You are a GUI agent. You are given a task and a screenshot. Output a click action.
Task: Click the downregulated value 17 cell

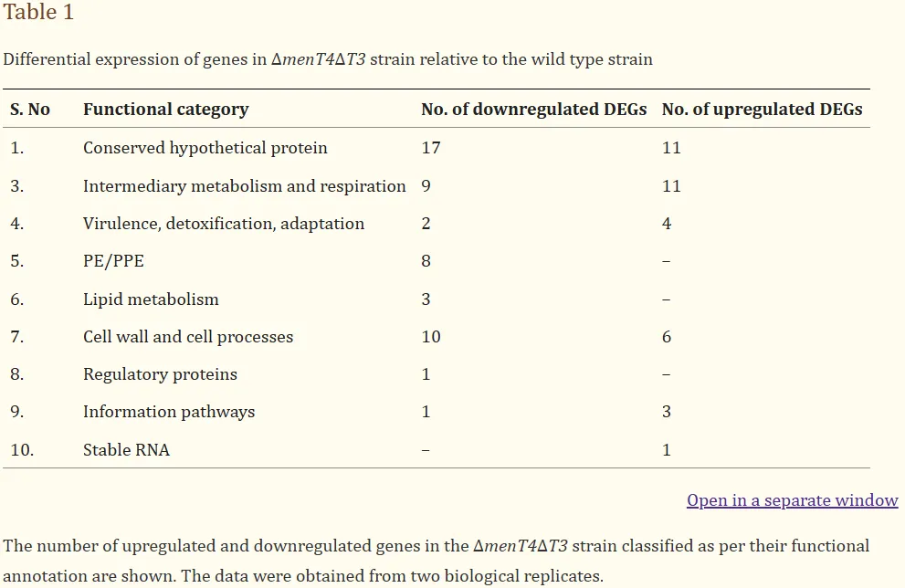point(431,148)
